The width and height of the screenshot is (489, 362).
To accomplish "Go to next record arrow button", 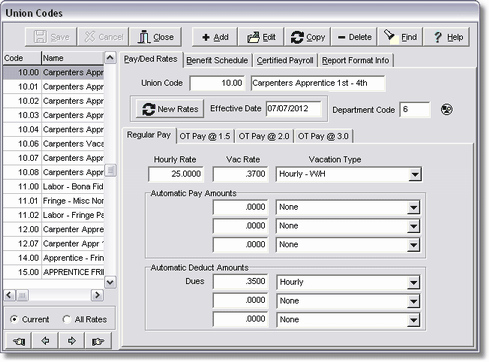I will [72, 341].
